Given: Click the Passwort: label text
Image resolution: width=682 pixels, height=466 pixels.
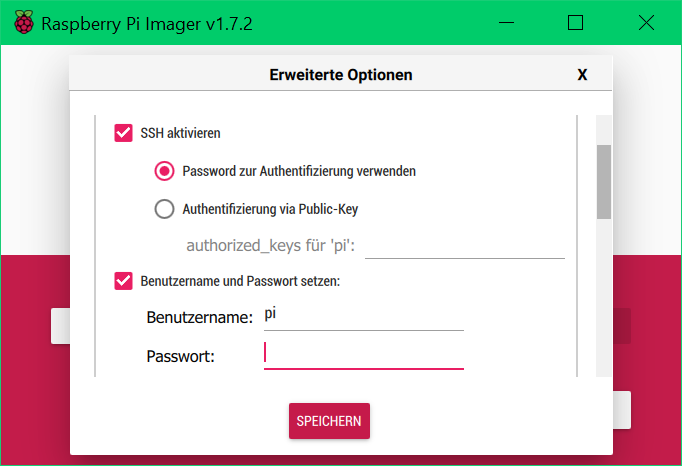Looking at the screenshot, I should [x=181, y=356].
